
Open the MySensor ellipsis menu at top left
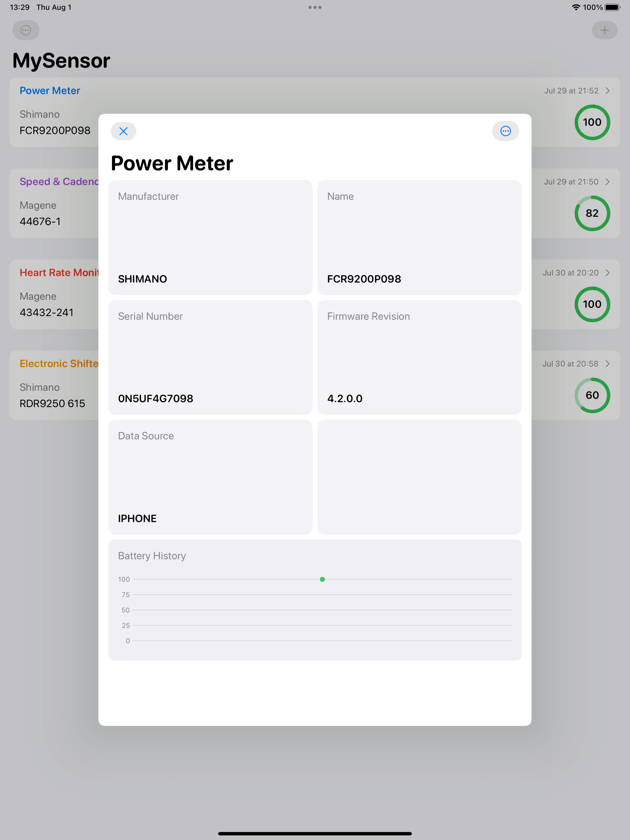tap(26, 30)
